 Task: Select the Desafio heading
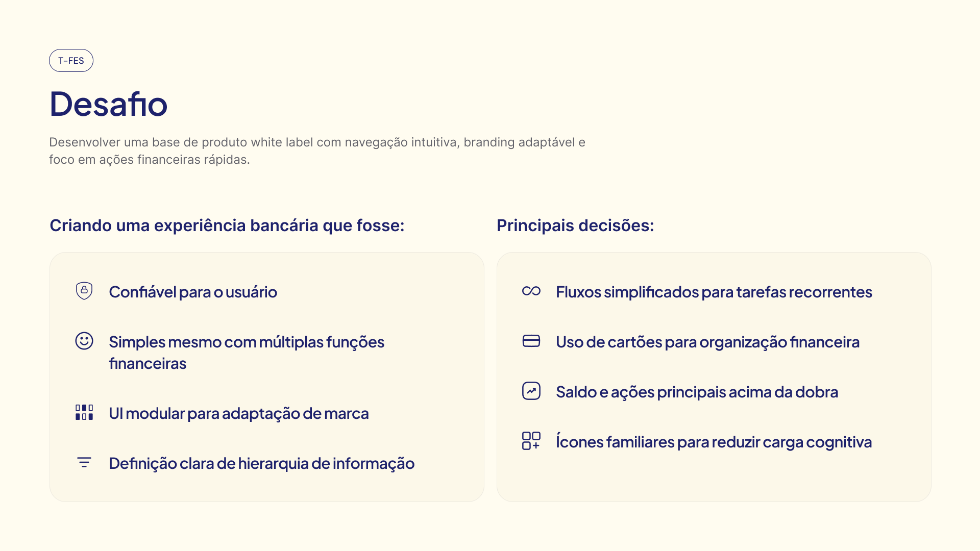pyautogui.click(x=108, y=104)
